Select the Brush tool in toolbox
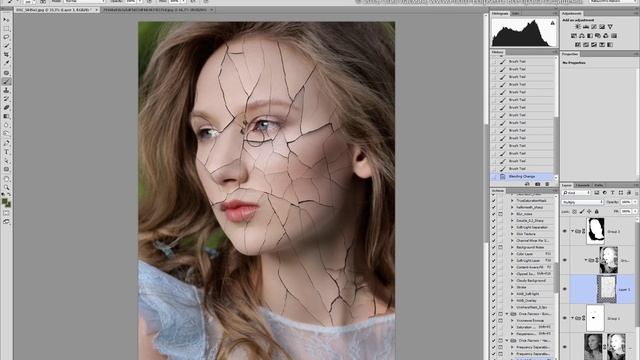640x360 pixels. tap(6, 82)
